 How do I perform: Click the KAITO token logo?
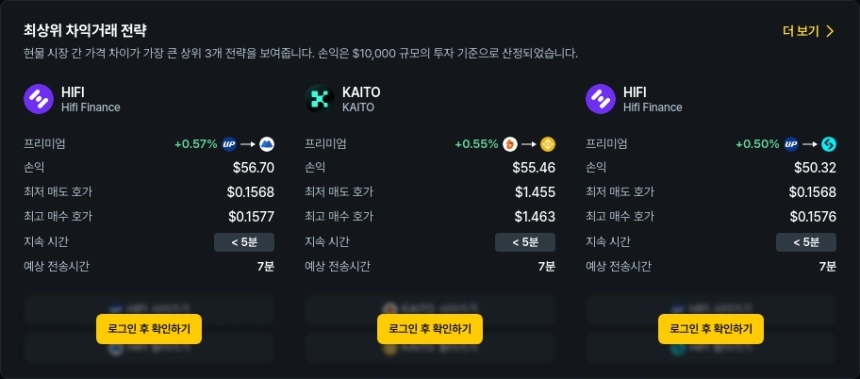tap(320, 99)
